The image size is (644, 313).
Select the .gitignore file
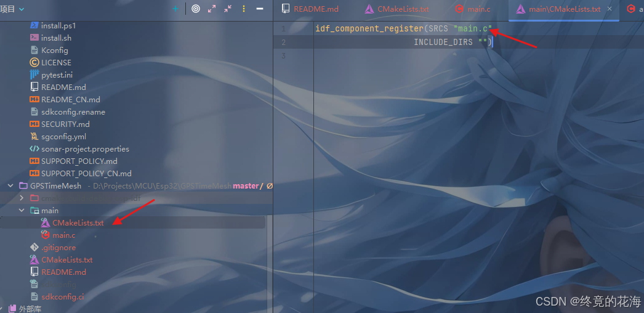(x=58, y=247)
